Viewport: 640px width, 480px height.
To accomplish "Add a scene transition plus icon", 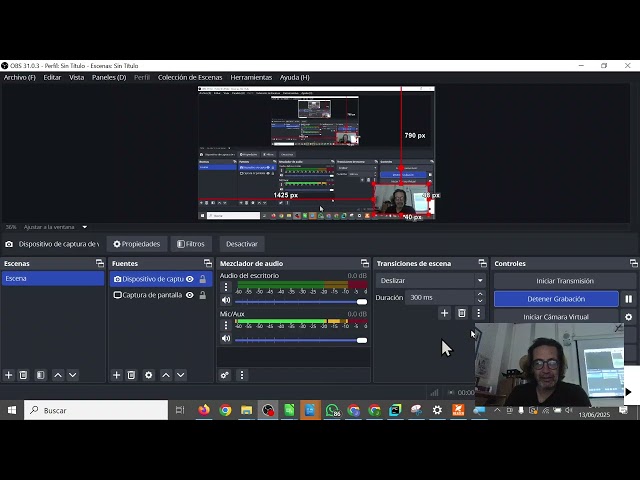I will click(x=444, y=313).
